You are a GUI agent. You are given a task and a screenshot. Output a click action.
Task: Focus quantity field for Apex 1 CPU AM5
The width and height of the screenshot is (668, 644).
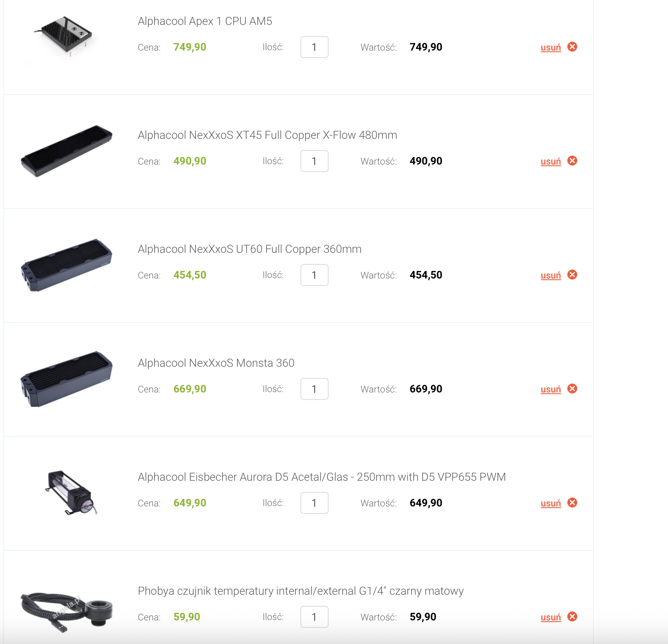(x=315, y=47)
